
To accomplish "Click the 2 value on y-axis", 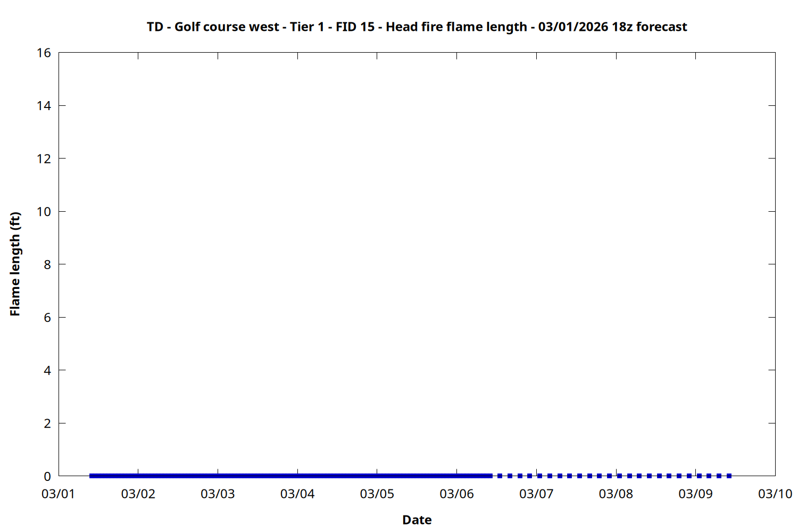I will pos(47,423).
